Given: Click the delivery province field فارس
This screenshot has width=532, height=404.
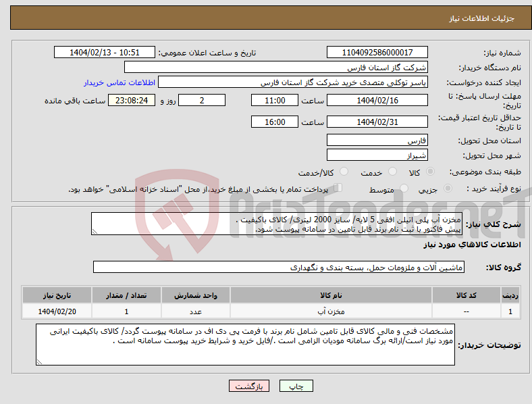Looking at the screenshot, I should [x=377, y=140].
